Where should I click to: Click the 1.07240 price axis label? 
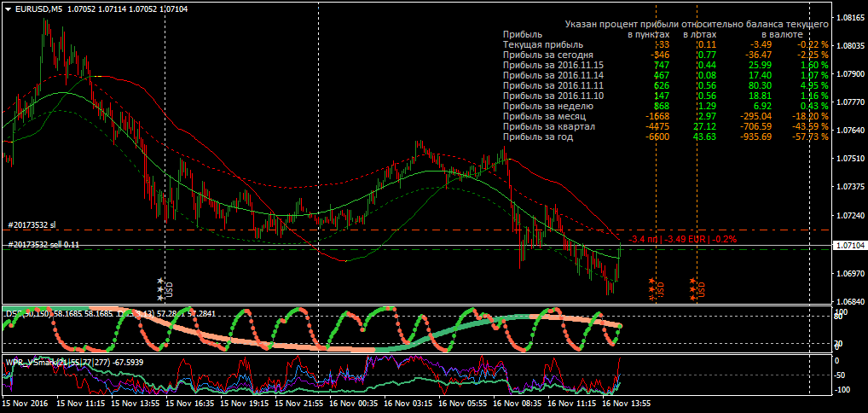851,215
